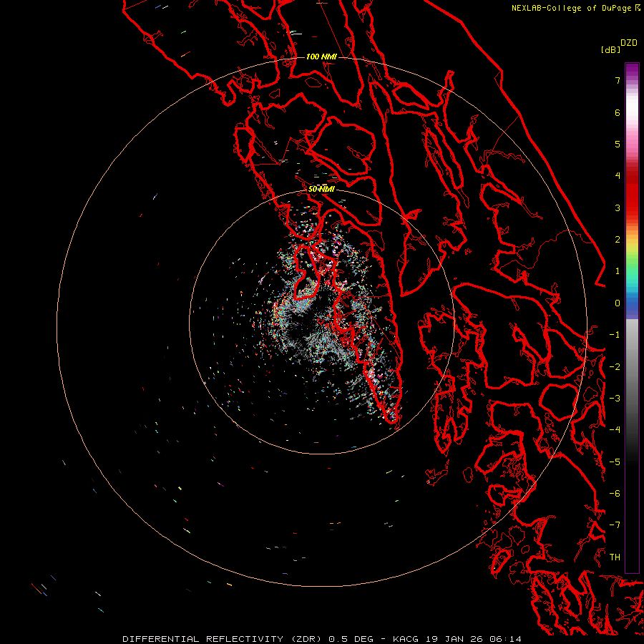Image resolution: width=644 pixels, height=644 pixels.
Task: Click the TH threshold label on the legend
Action: (x=615, y=557)
